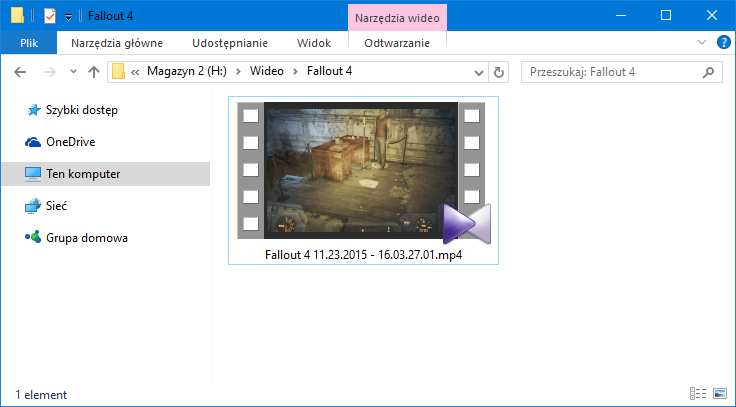Viewport: 736px width, 407px height.
Task: Navigate to Wideo breadcrumb
Action: click(x=267, y=71)
